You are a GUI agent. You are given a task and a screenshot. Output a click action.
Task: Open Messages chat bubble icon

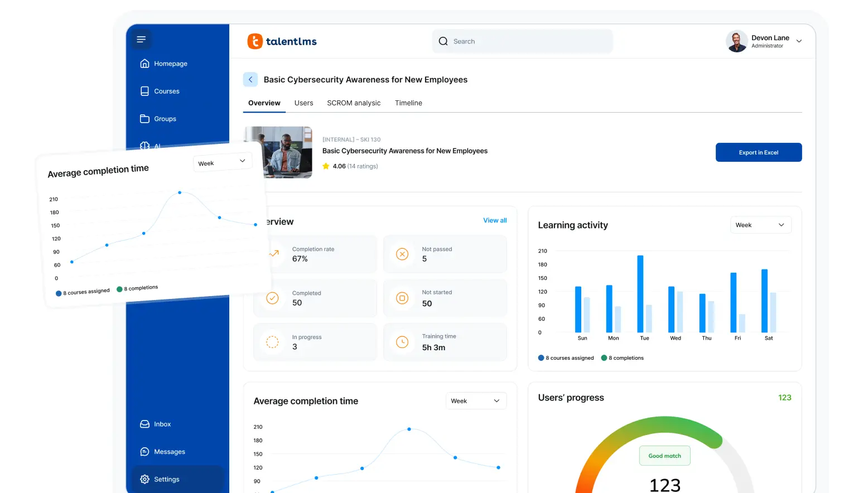144,452
